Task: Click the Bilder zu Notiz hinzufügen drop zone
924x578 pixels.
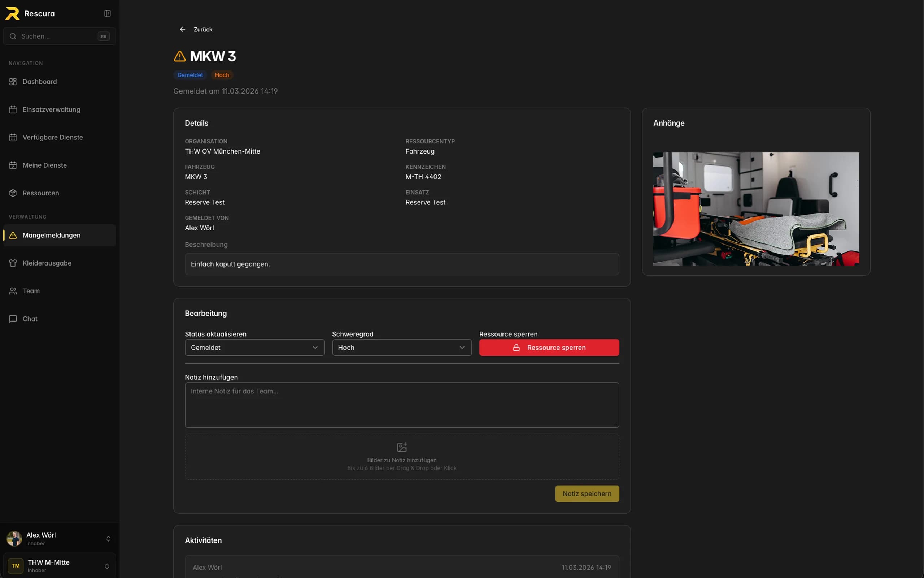Action: tap(402, 456)
